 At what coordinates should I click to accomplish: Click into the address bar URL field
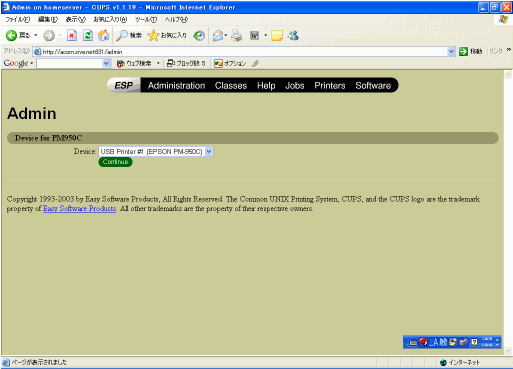pos(244,52)
